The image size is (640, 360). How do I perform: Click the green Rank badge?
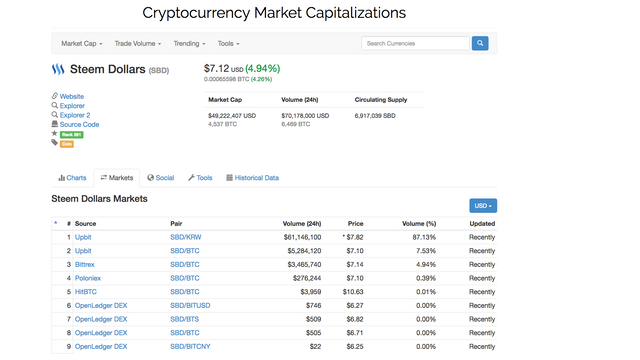tap(72, 135)
